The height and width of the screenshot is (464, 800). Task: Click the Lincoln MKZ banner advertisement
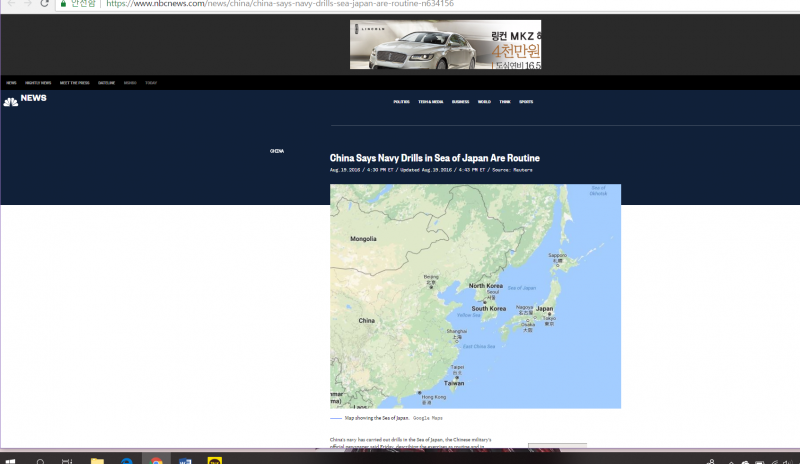(445, 44)
